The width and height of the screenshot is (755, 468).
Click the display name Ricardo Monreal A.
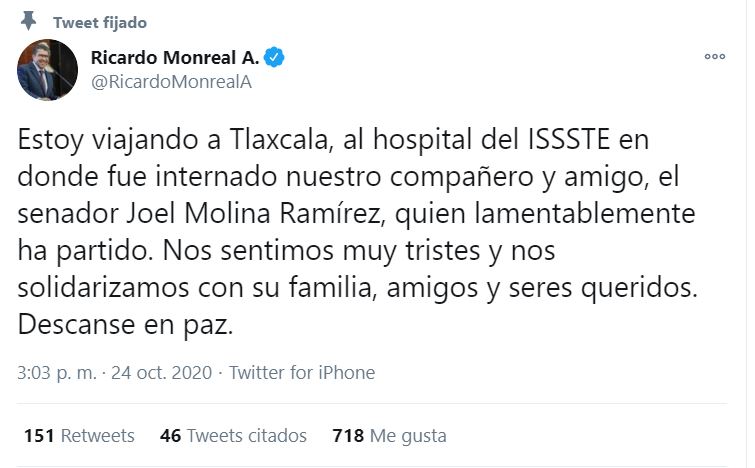(x=174, y=58)
